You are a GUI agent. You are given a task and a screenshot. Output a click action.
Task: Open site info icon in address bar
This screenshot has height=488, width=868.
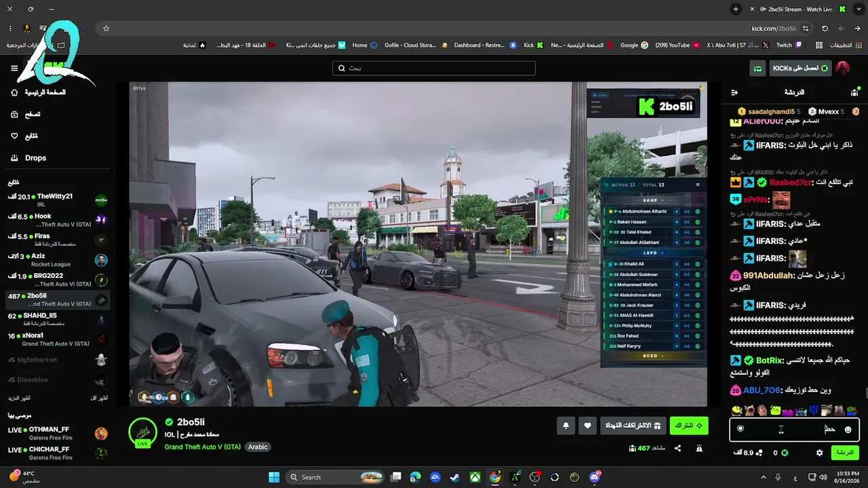click(805, 28)
